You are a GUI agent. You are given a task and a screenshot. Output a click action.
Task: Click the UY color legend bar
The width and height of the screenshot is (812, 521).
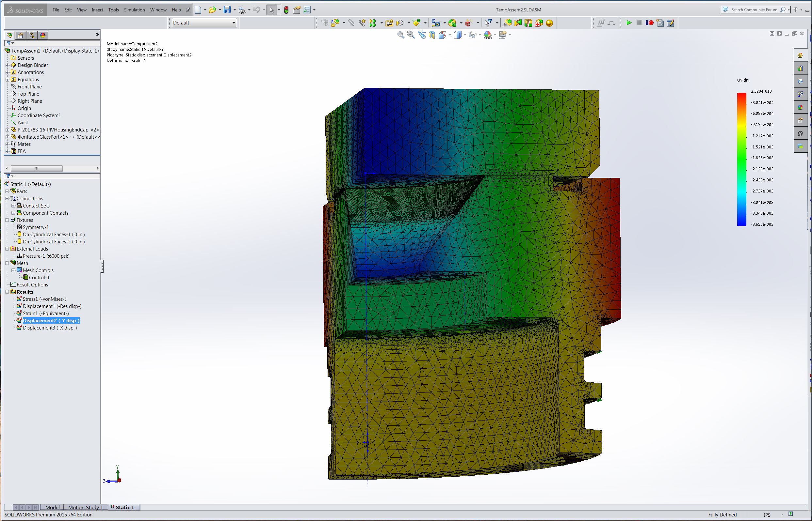[741, 159]
